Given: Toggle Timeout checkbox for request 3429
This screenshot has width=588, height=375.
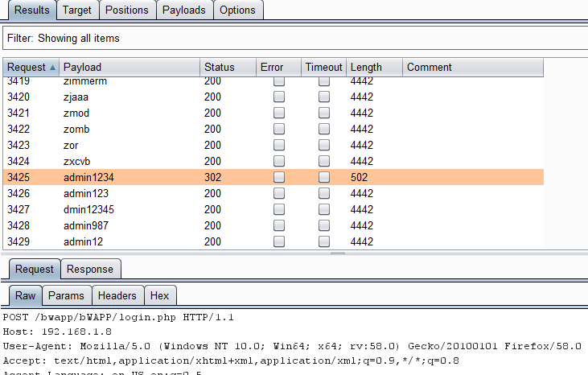Looking at the screenshot, I should (x=324, y=241).
